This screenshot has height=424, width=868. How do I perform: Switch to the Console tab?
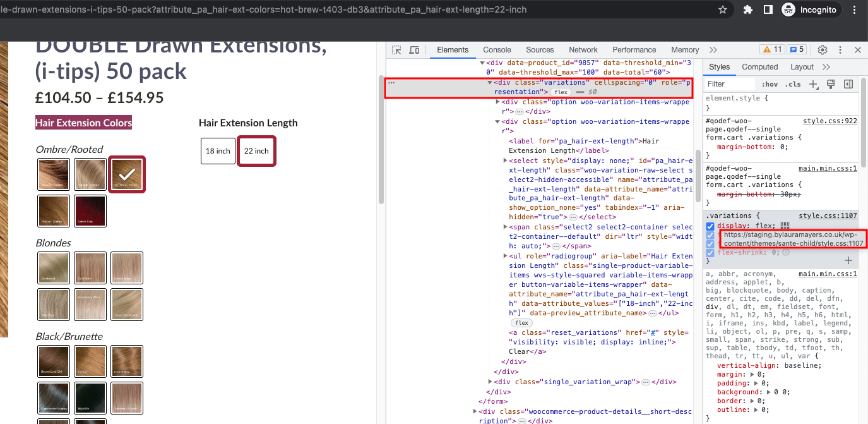[x=497, y=50]
